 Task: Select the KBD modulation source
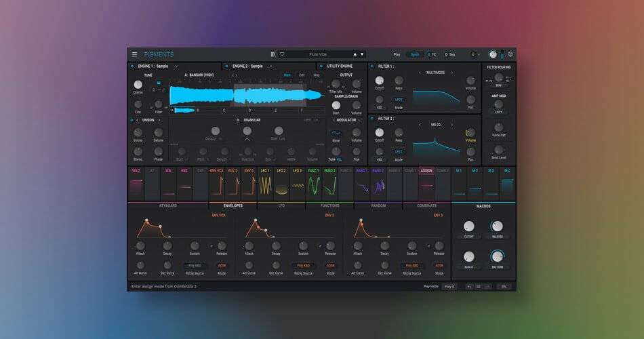pyautogui.click(x=184, y=184)
